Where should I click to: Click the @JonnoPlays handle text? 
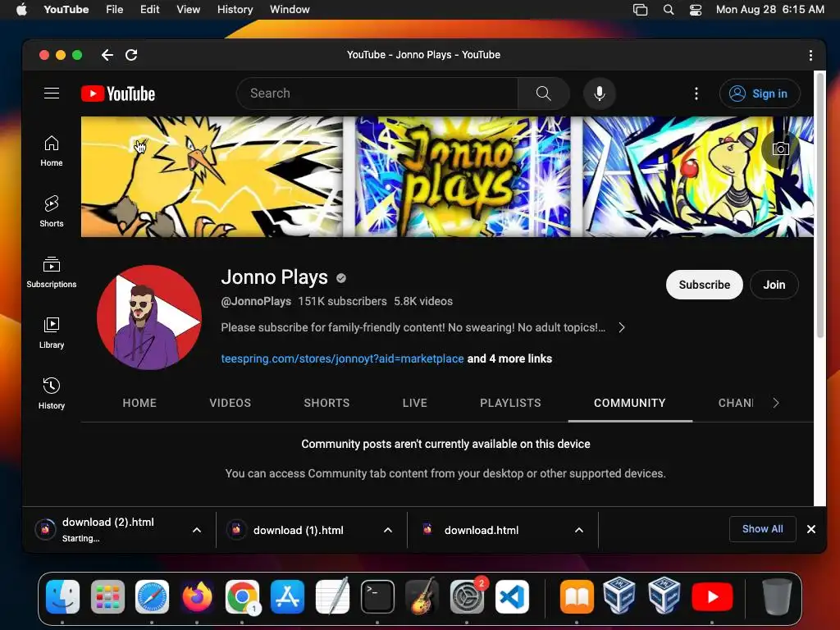(256, 301)
